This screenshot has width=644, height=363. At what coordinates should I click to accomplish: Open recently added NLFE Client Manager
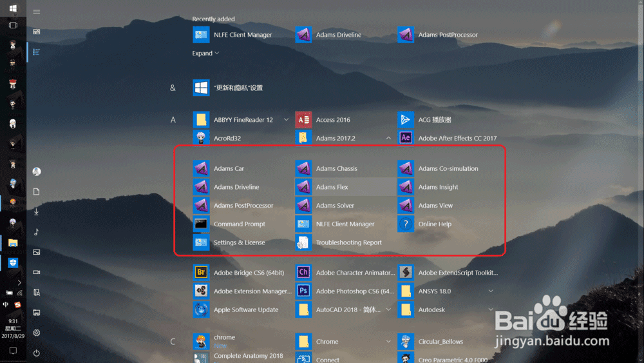pos(242,35)
